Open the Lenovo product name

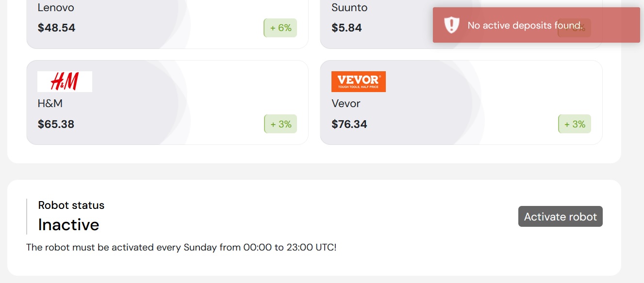(x=56, y=8)
